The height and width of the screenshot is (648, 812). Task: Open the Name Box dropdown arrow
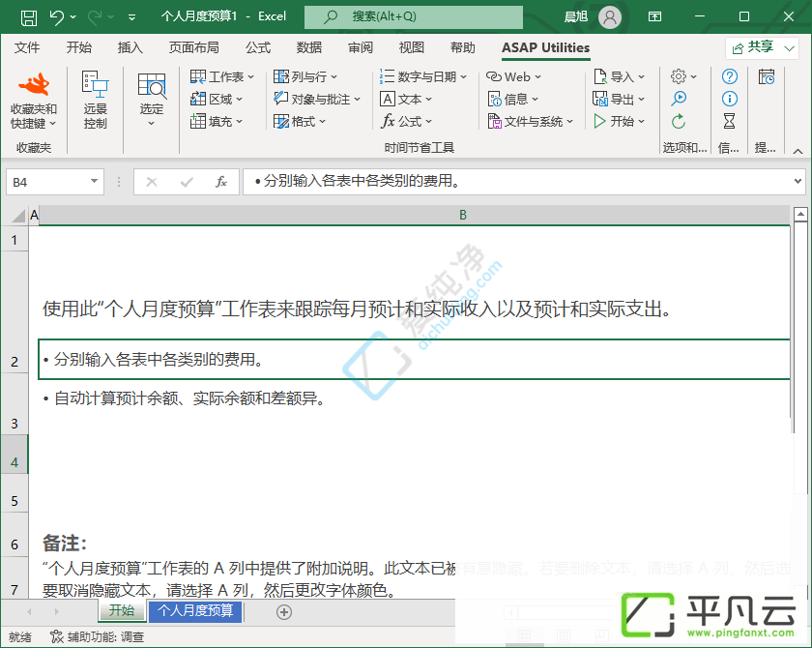click(x=95, y=181)
